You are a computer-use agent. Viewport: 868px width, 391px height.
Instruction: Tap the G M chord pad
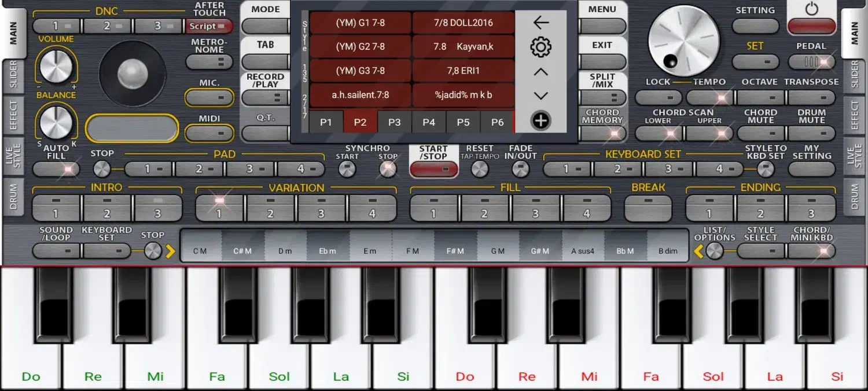click(x=498, y=251)
